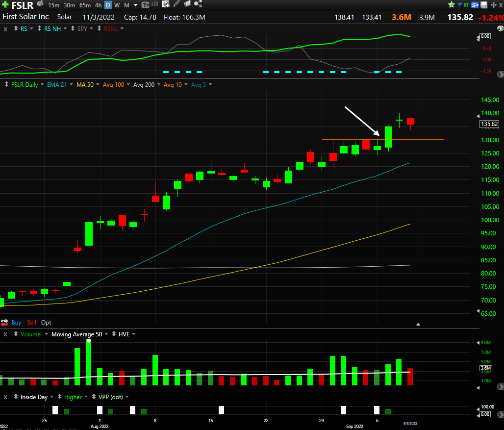Expand the RS indicator dropdown arrow

coord(31,28)
